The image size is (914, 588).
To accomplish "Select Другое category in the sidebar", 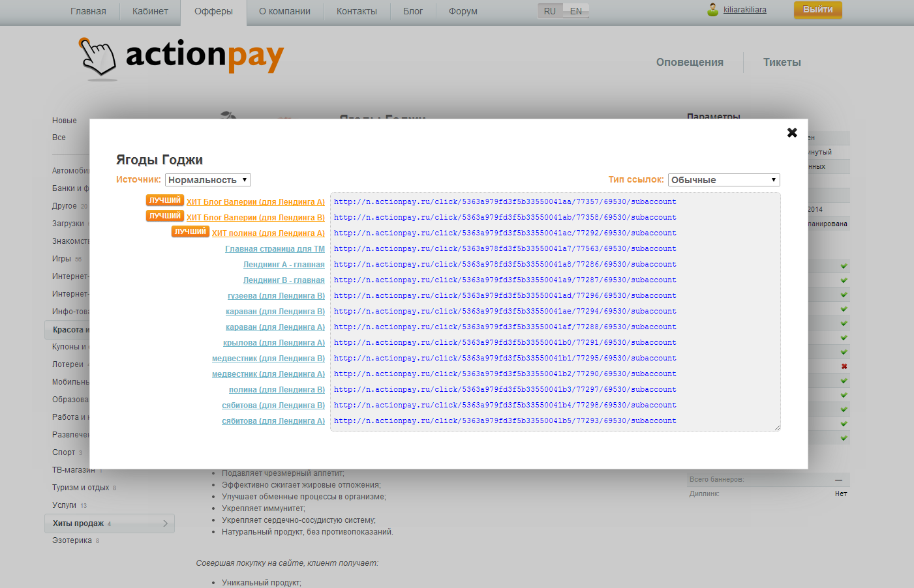I will click(65, 206).
